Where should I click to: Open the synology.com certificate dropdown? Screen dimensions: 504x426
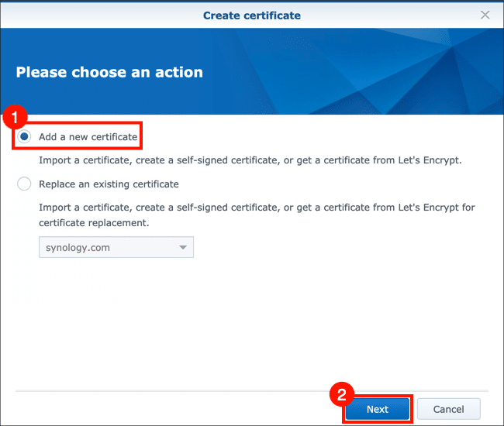[116, 248]
